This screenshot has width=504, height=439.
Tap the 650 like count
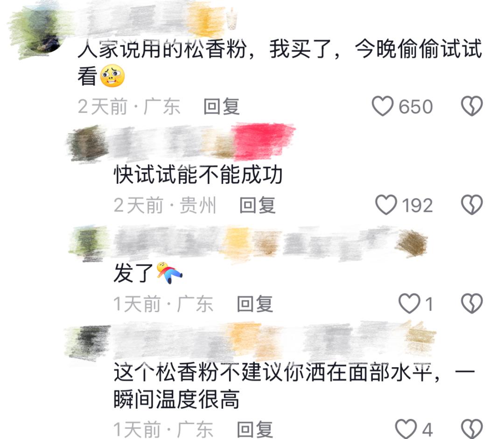click(x=416, y=106)
